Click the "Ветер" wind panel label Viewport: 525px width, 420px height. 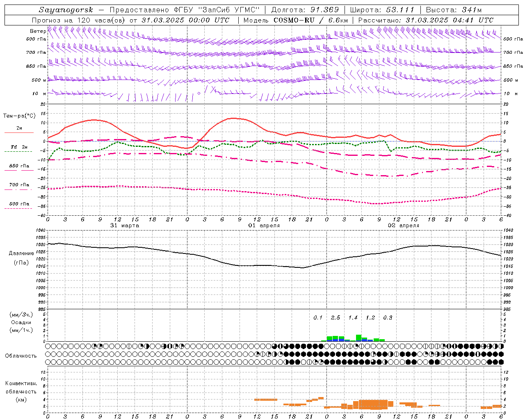coord(38,31)
